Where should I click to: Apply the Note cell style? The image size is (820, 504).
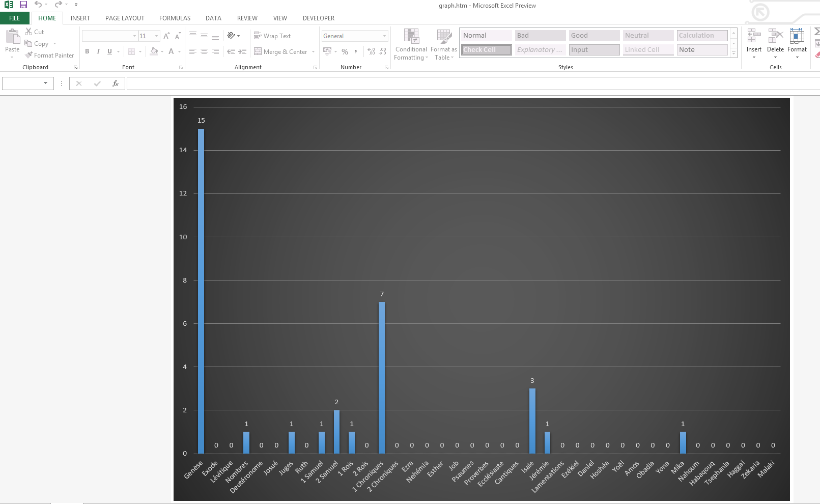click(702, 50)
